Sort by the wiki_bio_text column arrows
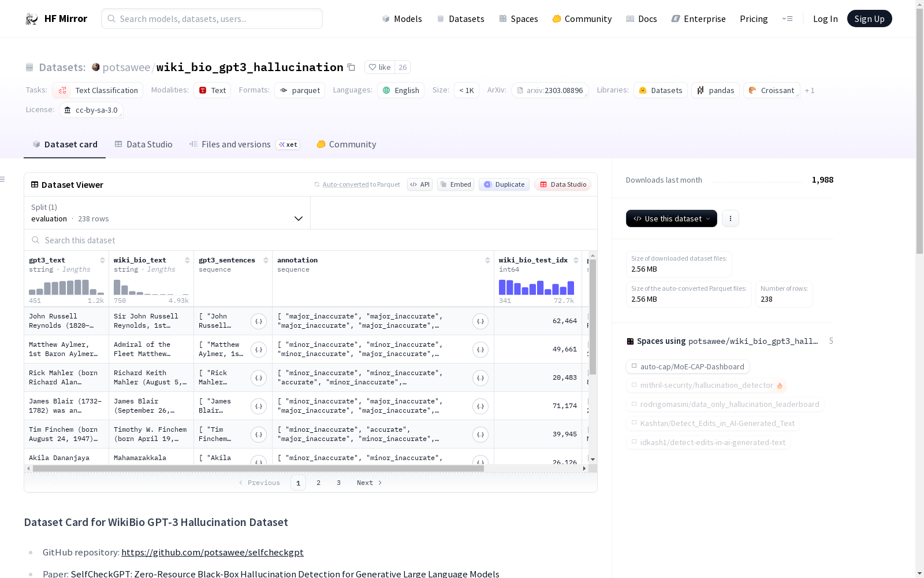The height and width of the screenshot is (578, 924). pyautogui.click(x=187, y=260)
